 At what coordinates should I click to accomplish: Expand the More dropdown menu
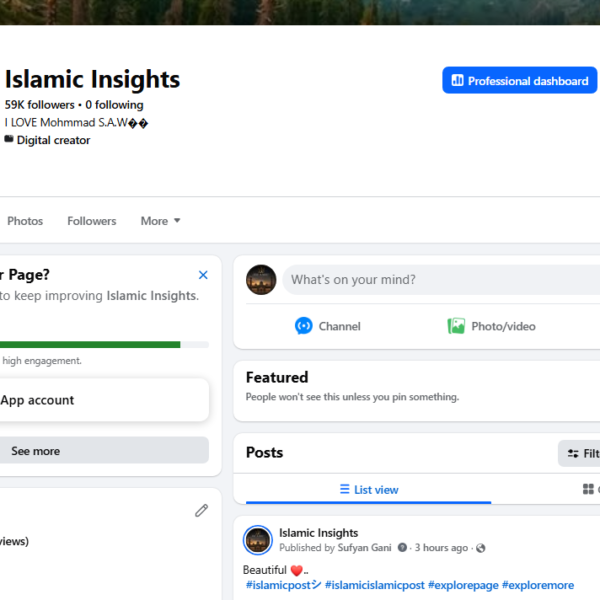(160, 221)
